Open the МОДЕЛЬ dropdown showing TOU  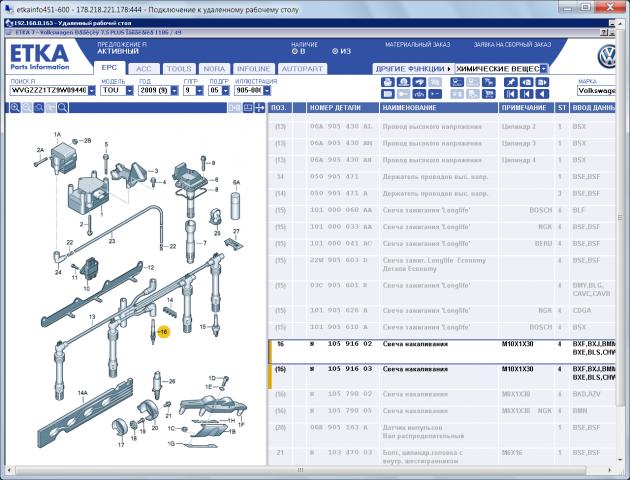[129, 91]
